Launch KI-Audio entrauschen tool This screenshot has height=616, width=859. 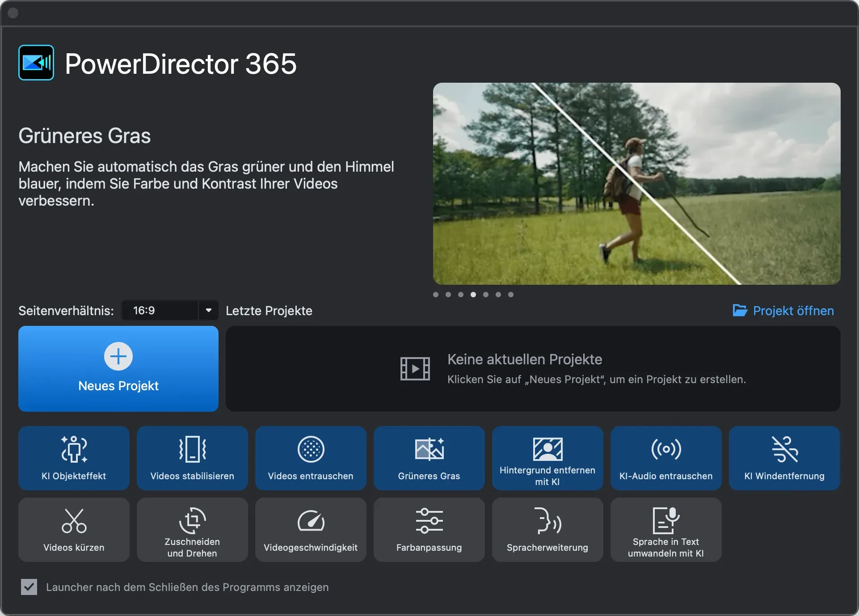click(x=666, y=458)
